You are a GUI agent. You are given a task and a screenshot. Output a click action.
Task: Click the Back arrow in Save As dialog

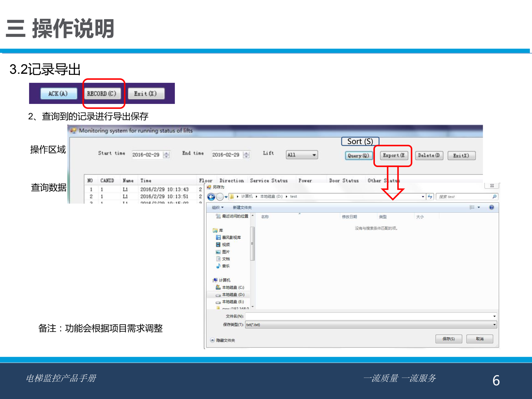pos(211,197)
